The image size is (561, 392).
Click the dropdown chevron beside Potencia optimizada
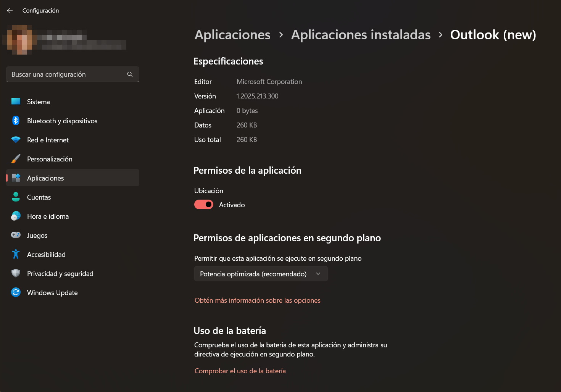pos(318,274)
